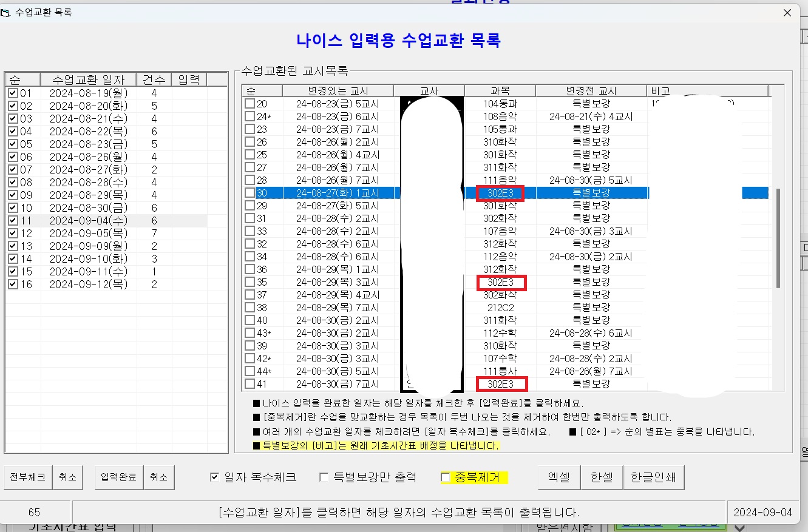This screenshot has height=532, width=808.
Task: Click 취소 next to 입력완료
Action: click(159, 477)
